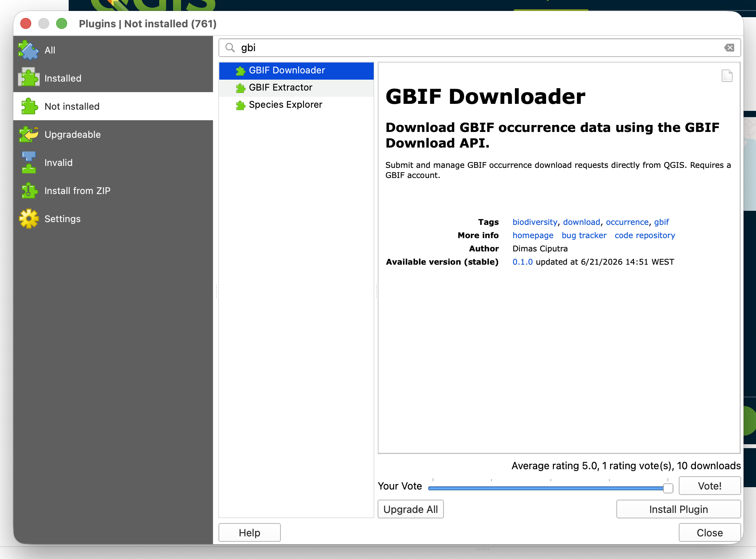The width and height of the screenshot is (756, 559).
Task: Click the GBIF Downloader plugin icon
Action: [x=240, y=71]
